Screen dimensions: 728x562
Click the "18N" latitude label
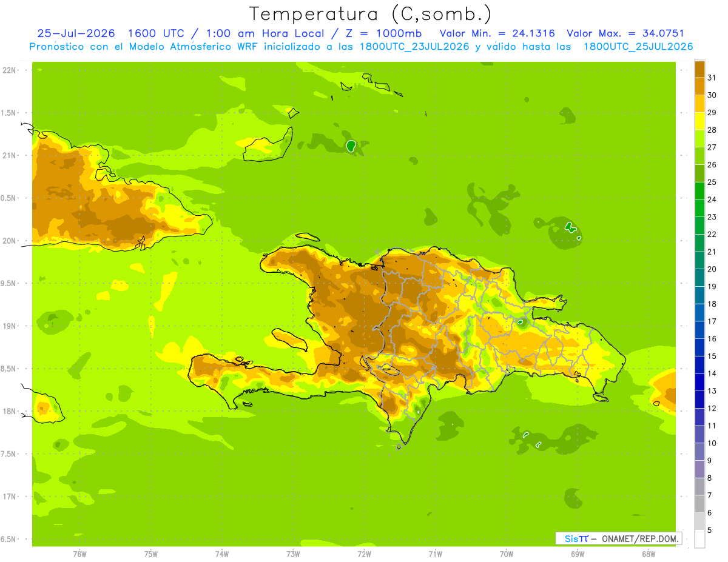(x=9, y=411)
